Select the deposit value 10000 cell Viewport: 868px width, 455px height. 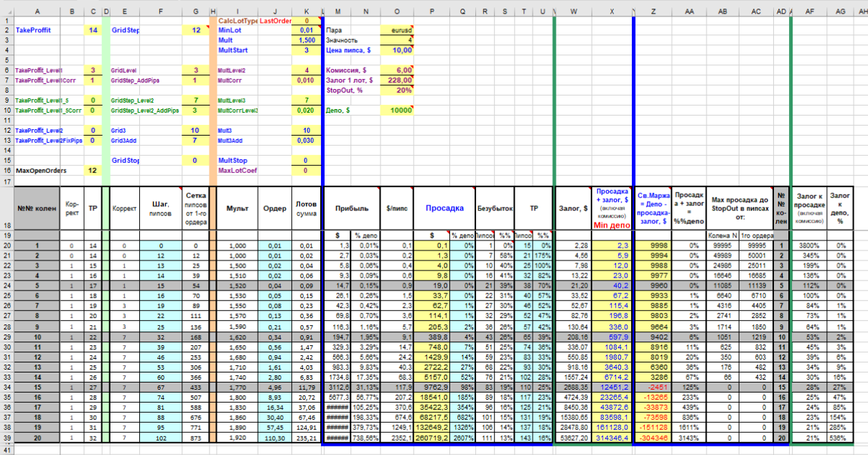(x=396, y=111)
